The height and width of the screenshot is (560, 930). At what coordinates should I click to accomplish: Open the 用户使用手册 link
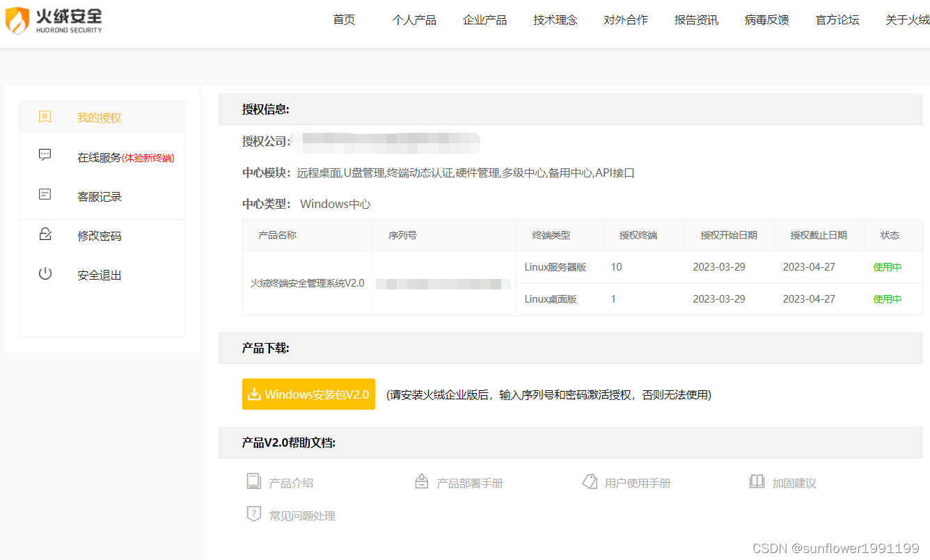point(638,483)
